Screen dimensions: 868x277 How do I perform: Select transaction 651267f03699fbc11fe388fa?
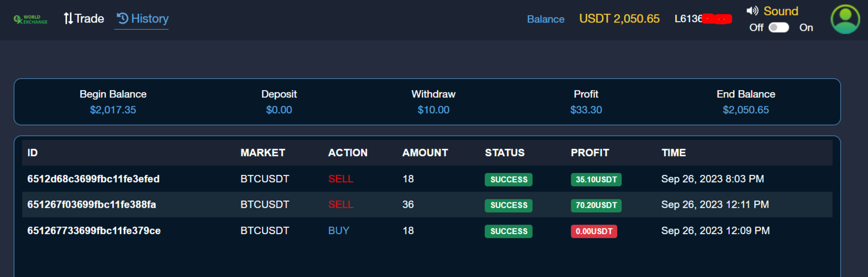click(92, 205)
